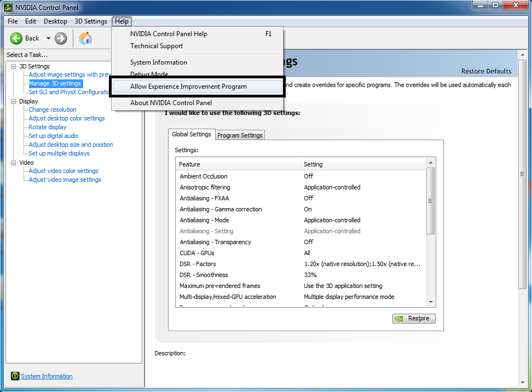Switch to the Program Settings tab
532x392 pixels.
tap(240, 135)
